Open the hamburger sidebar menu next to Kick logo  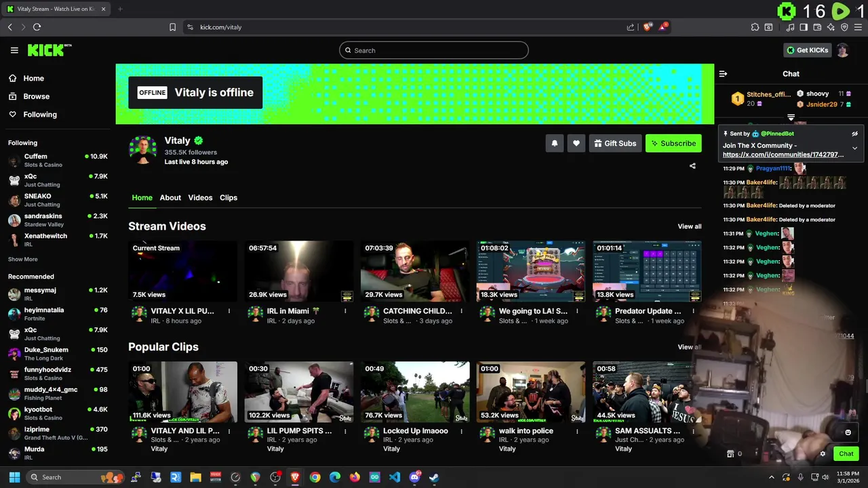[x=14, y=50]
